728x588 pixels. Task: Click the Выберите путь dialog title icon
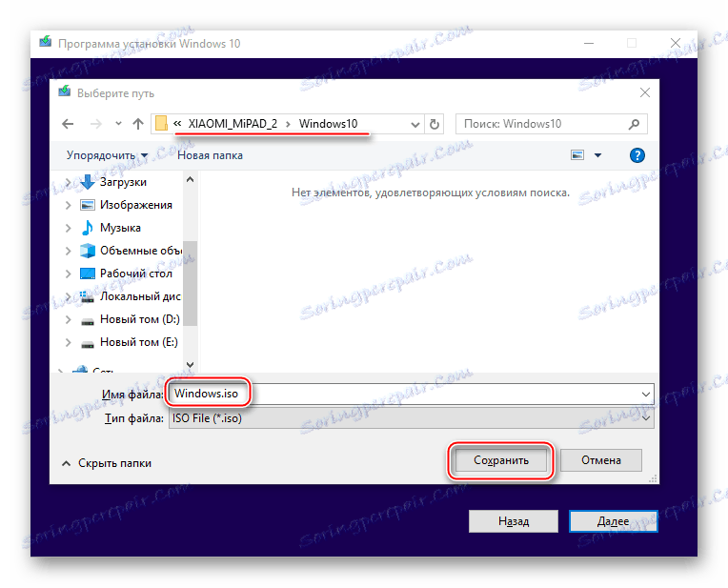point(65,91)
